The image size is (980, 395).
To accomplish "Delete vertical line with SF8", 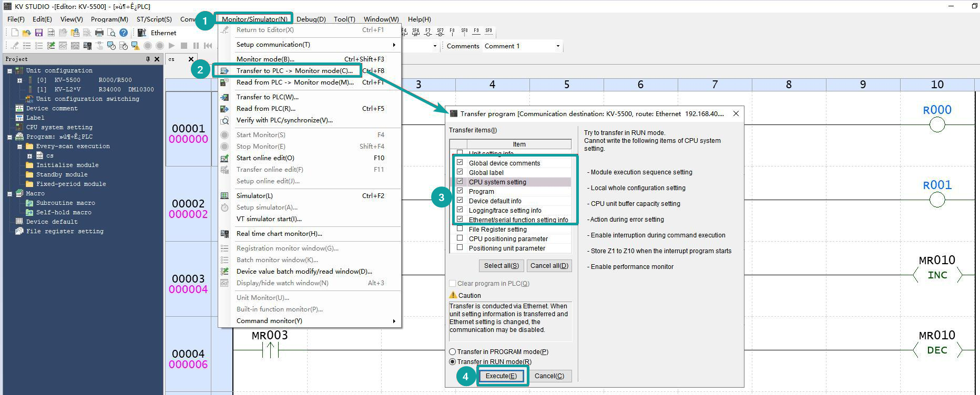I will pos(464,32).
